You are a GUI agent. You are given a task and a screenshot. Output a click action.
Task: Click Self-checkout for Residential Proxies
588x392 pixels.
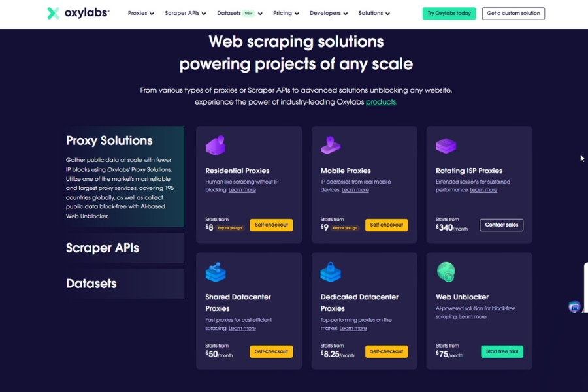[x=271, y=225]
